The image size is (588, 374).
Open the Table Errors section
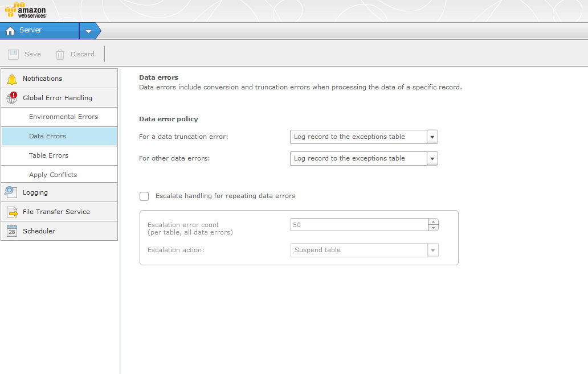coord(48,155)
